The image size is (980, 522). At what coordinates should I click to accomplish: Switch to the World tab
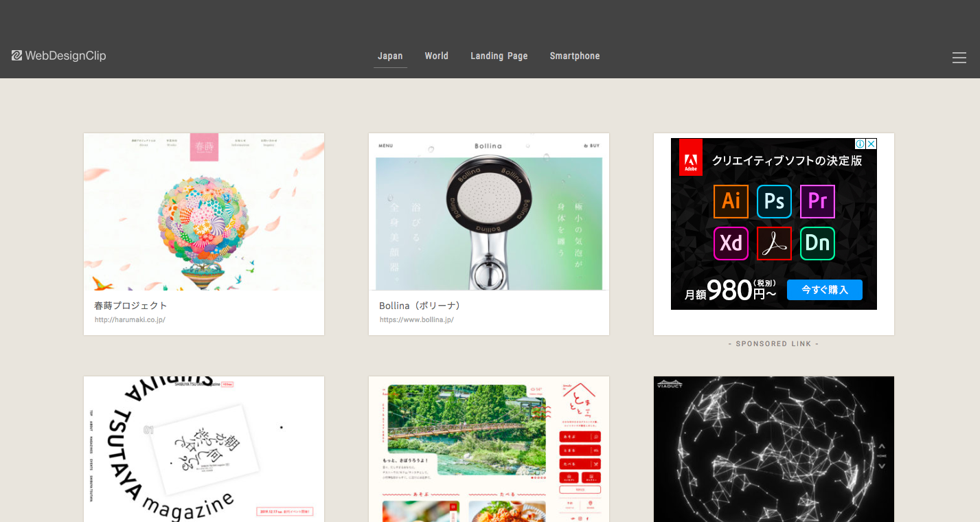point(436,56)
